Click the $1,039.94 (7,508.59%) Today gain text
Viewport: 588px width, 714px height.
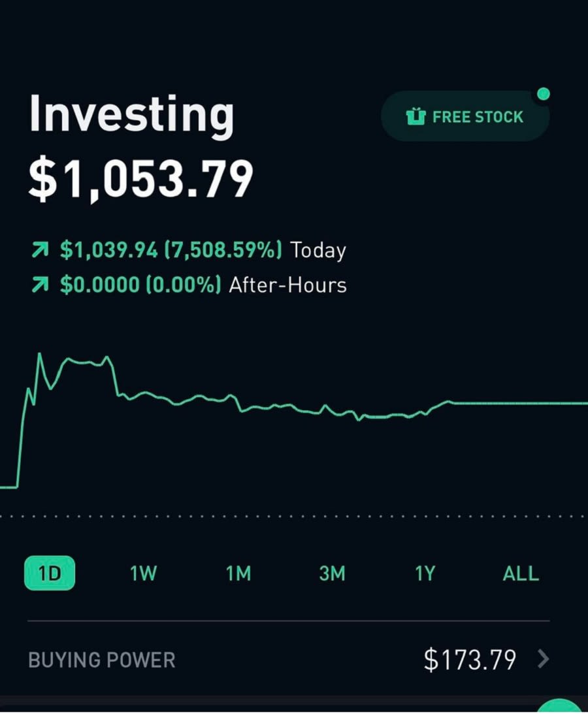tap(171, 250)
